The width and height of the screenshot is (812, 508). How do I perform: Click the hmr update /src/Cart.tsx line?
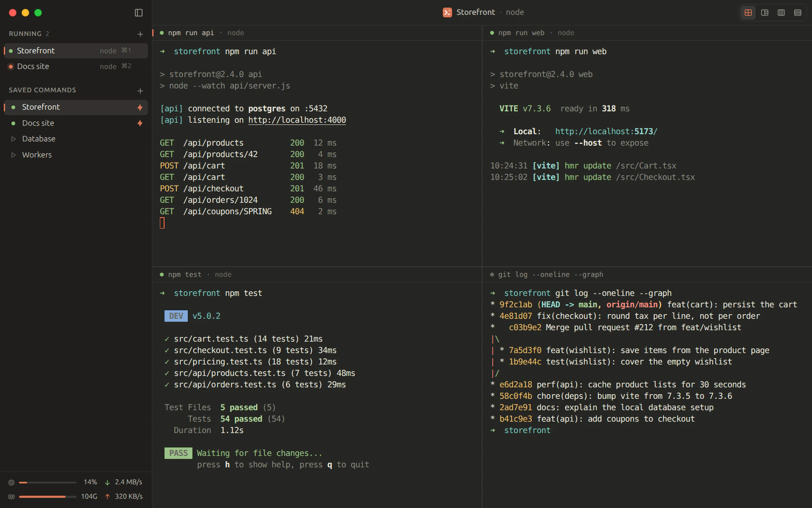583,166
